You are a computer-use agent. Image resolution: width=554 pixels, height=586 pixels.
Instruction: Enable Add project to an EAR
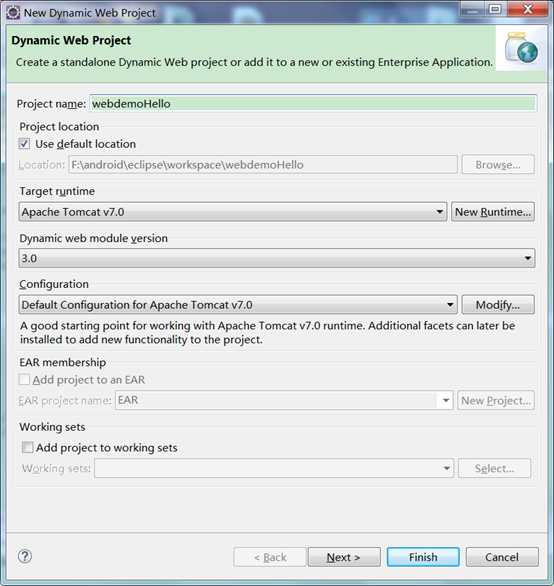(x=24, y=380)
